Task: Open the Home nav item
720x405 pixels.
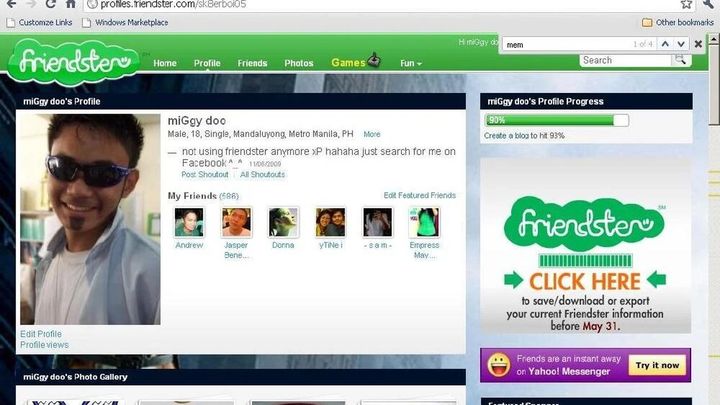Action: click(x=165, y=63)
